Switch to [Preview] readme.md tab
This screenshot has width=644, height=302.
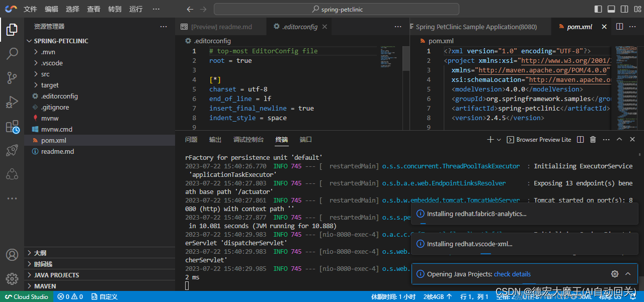(x=221, y=27)
